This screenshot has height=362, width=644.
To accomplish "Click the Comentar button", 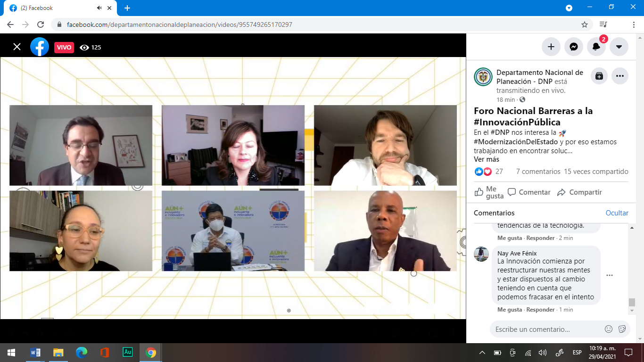I will coord(529,192).
